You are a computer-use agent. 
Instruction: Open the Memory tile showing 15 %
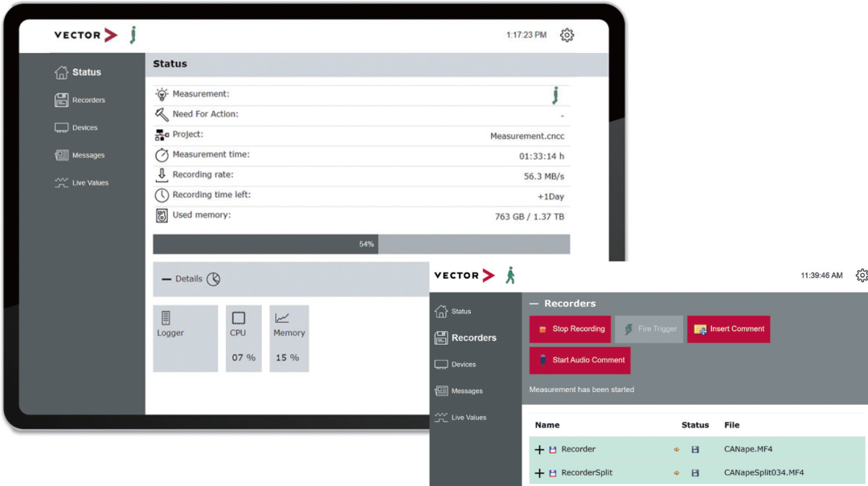tap(289, 338)
